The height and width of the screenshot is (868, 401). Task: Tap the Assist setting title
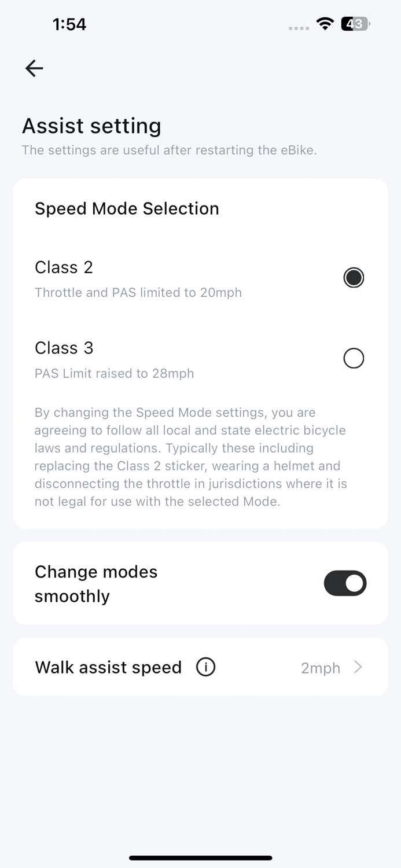(91, 126)
